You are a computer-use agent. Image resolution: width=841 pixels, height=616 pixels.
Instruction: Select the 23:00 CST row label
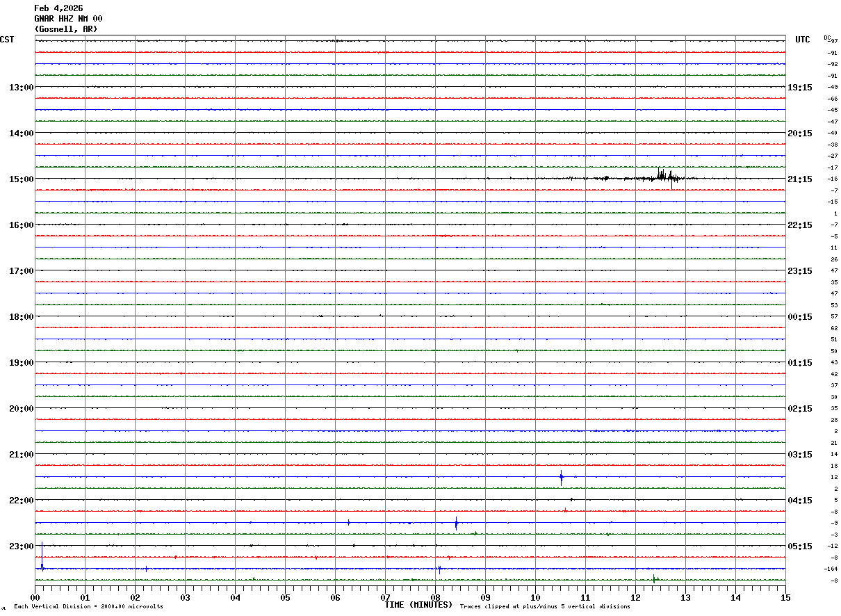pos(21,546)
